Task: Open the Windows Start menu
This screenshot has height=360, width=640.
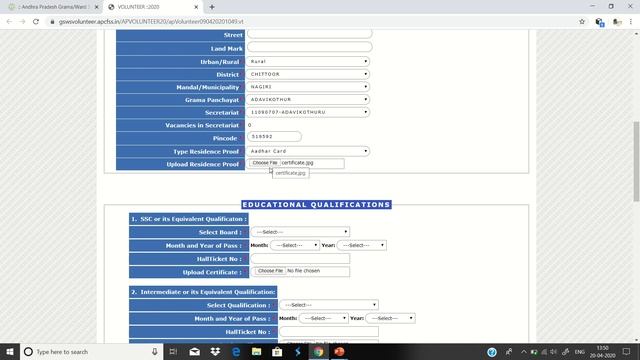Action: click(x=10, y=351)
